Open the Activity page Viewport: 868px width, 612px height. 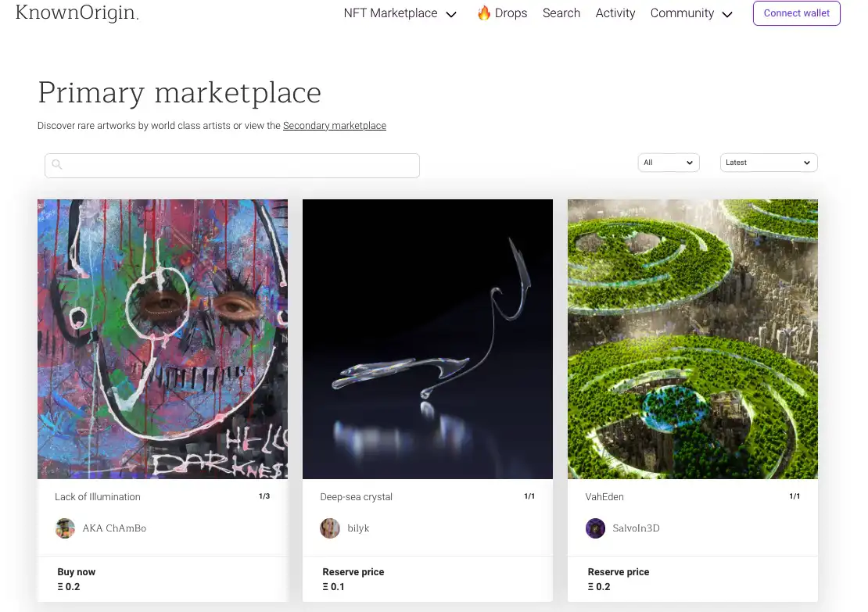[615, 13]
